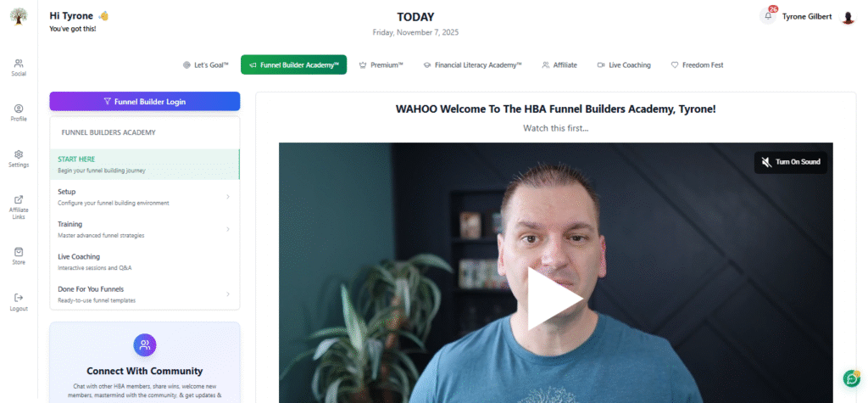The height and width of the screenshot is (403, 868).
Task: Open the chat bubble widget icon
Action: click(851, 378)
